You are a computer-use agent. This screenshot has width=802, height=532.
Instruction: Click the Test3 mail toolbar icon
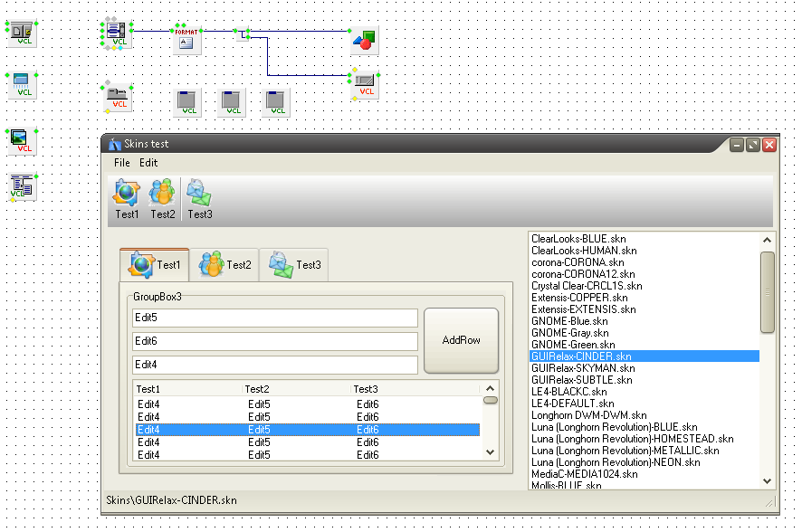pos(199,193)
